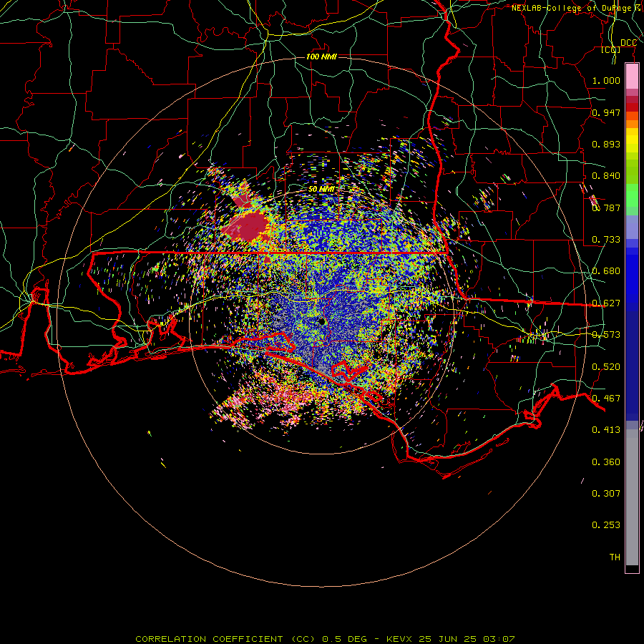
Task: Click the TH threshold label in legend
Action: pos(615,557)
